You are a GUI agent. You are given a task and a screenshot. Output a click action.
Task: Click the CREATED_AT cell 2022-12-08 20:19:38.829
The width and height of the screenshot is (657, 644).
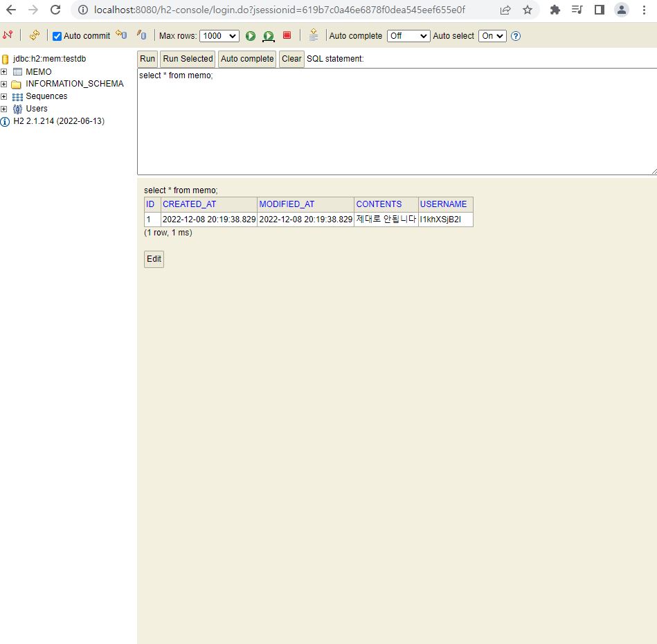(x=209, y=219)
